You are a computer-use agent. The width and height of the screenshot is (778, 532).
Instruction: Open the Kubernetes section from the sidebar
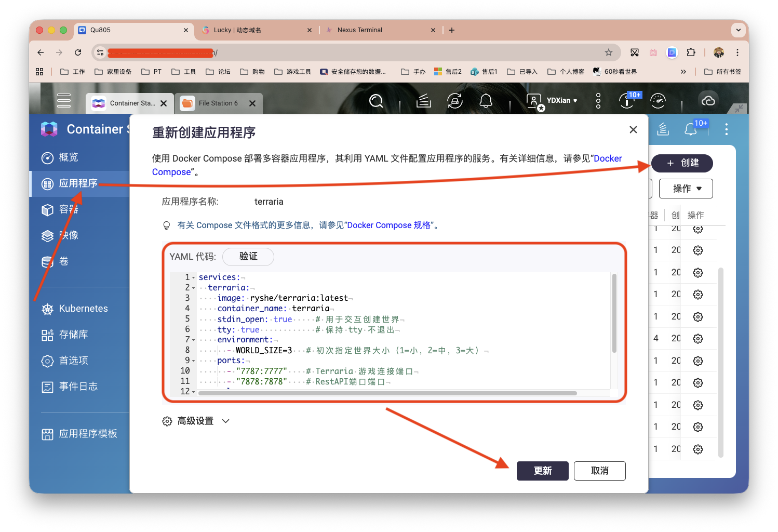[83, 308]
